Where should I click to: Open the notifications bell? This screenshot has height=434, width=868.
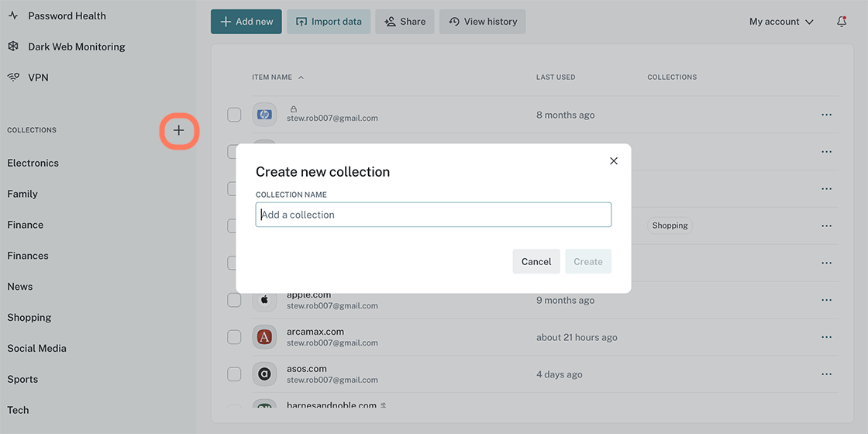pyautogui.click(x=842, y=22)
